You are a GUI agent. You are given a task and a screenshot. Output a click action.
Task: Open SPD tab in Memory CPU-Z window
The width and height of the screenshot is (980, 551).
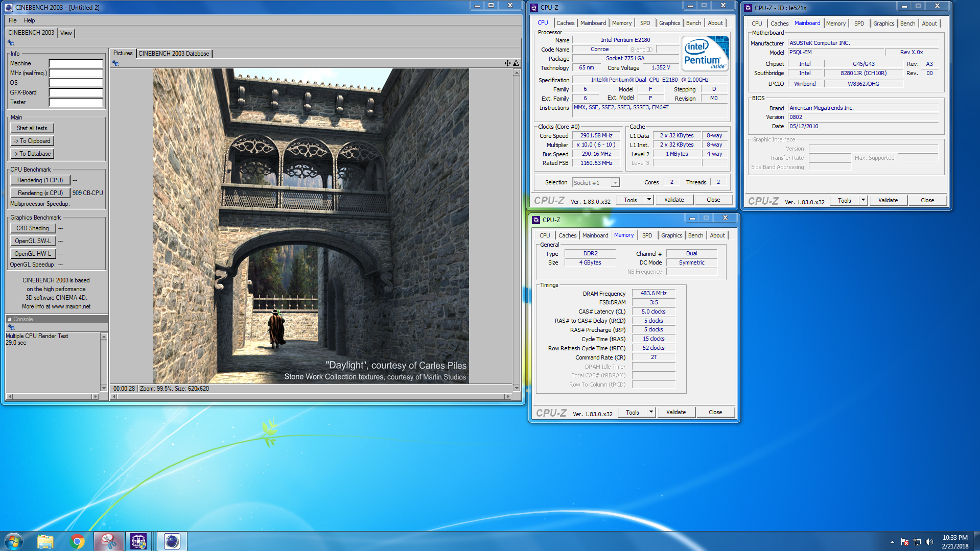point(647,235)
